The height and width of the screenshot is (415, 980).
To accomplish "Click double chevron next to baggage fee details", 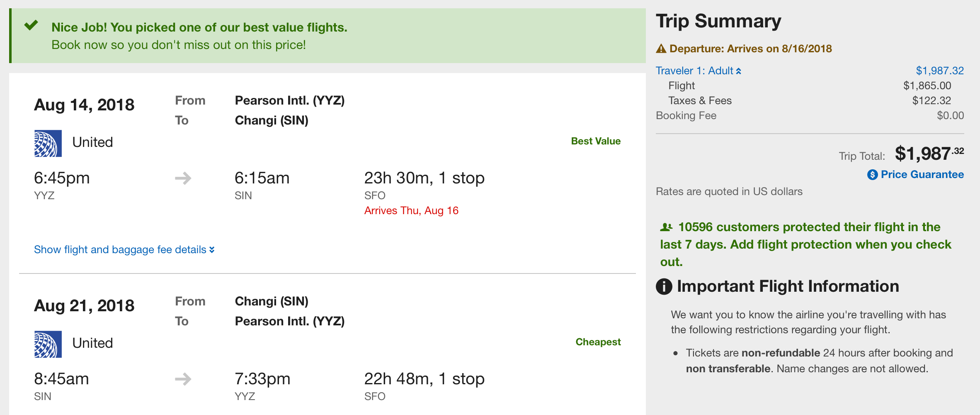I will point(212,249).
